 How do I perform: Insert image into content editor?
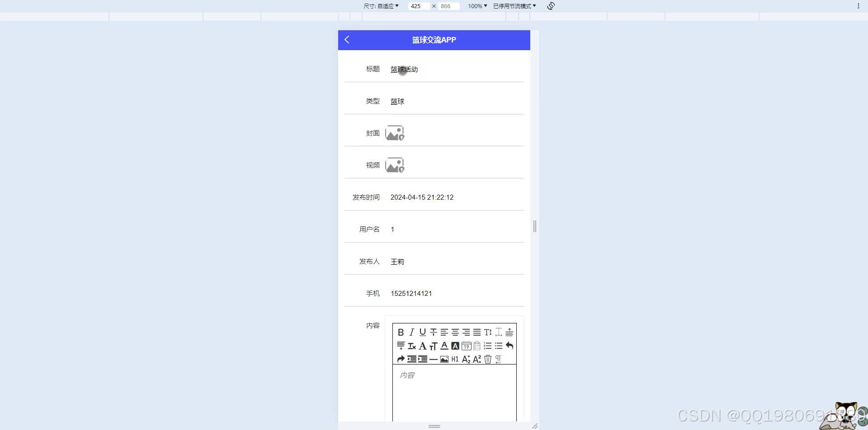click(444, 359)
